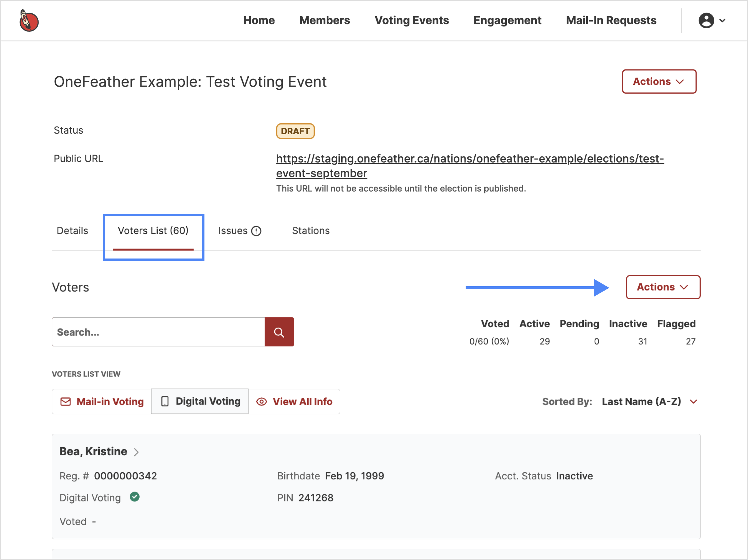
Task: Open voter Bea, Kristine
Action: click(x=93, y=452)
